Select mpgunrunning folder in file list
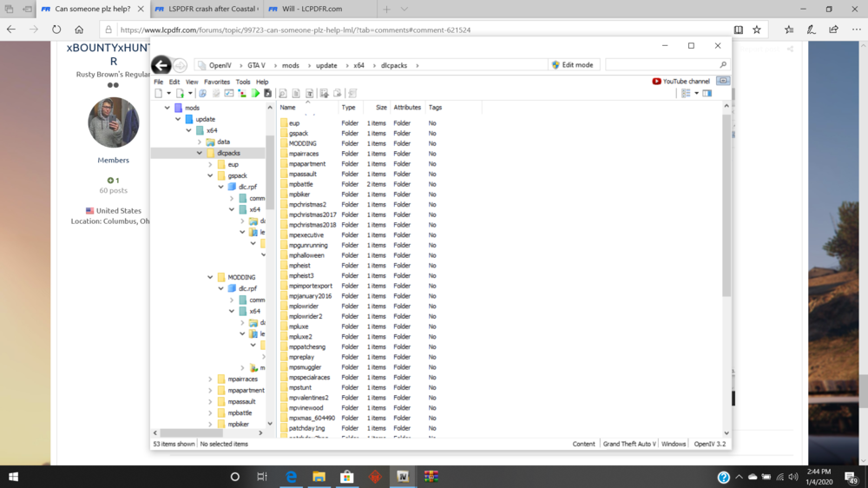The width and height of the screenshot is (868, 488). tap(308, 246)
